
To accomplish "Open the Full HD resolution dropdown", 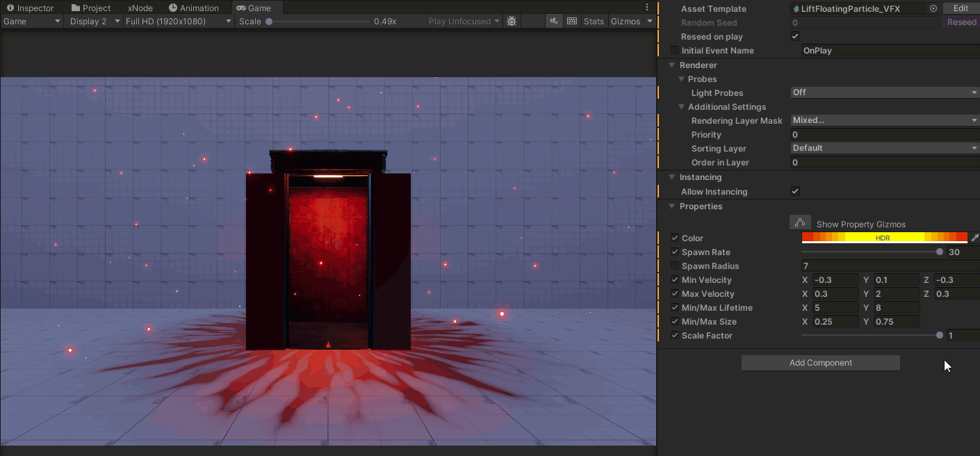I will coord(179,22).
